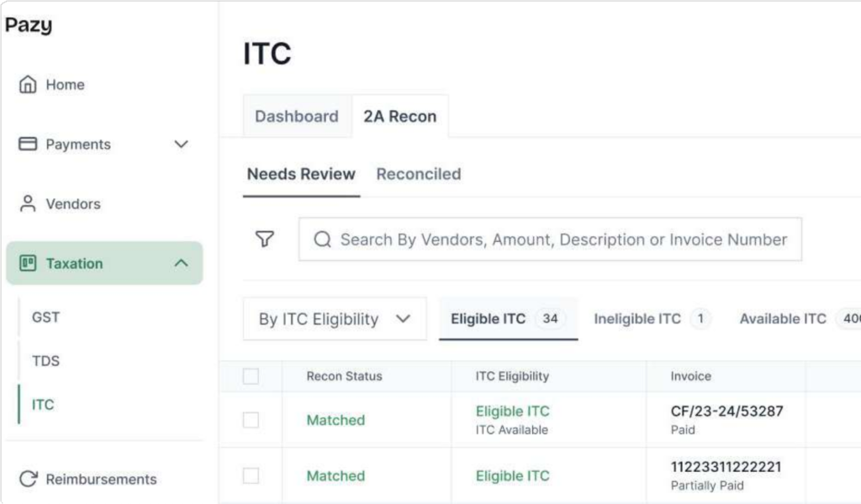Screen dimensions: 861x504
Task: Open the filter funnel icon
Action: (x=265, y=239)
